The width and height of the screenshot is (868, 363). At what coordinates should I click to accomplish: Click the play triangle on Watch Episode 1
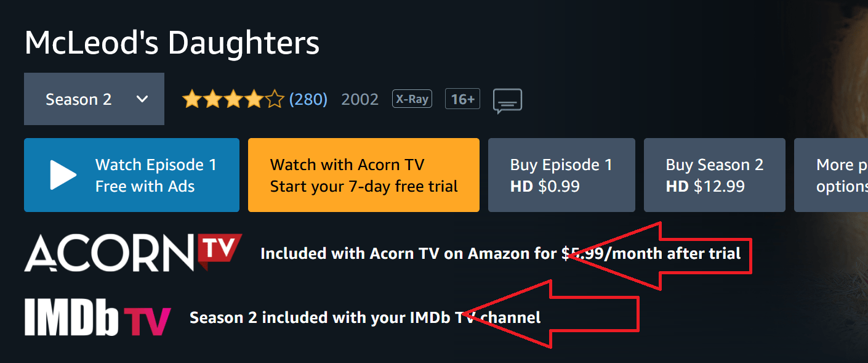coord(60,175)
